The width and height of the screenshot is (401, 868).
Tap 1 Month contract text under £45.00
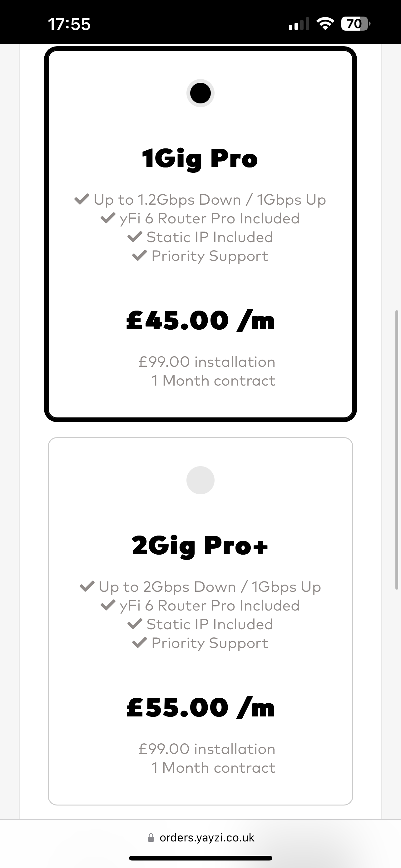point(214,381)
